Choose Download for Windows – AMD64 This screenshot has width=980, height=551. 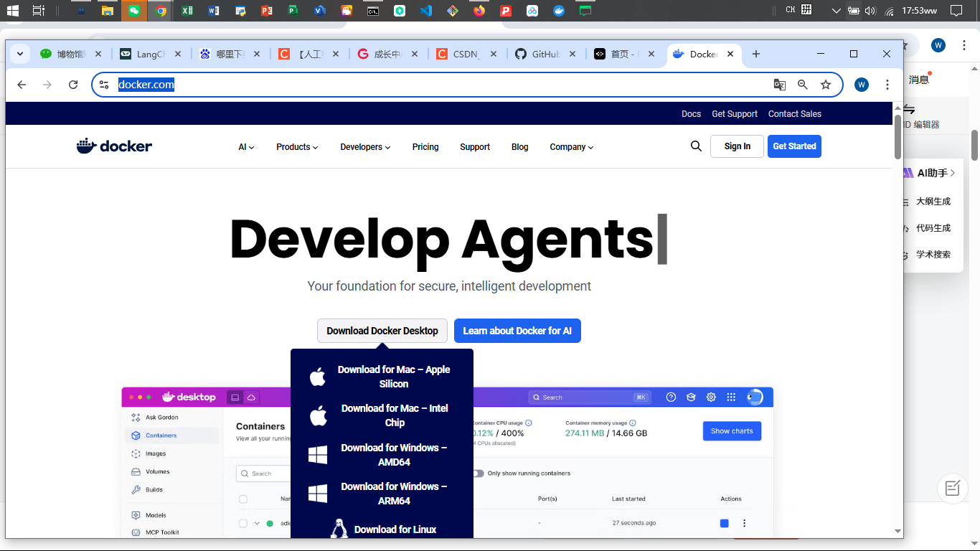pos(382,455)
